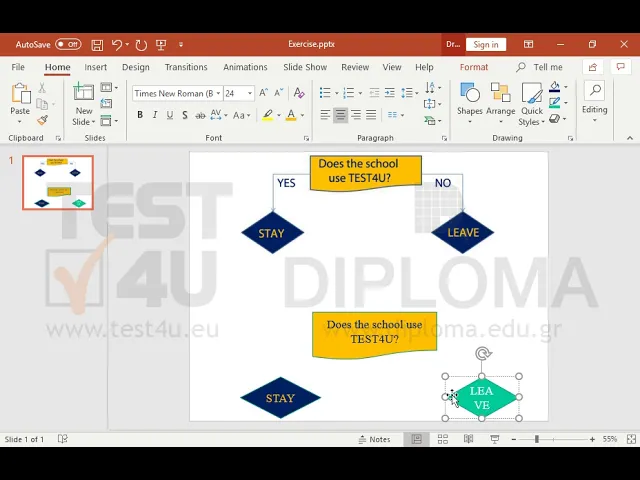Open bullets dropdown arrow

click(x=337, y=93)
